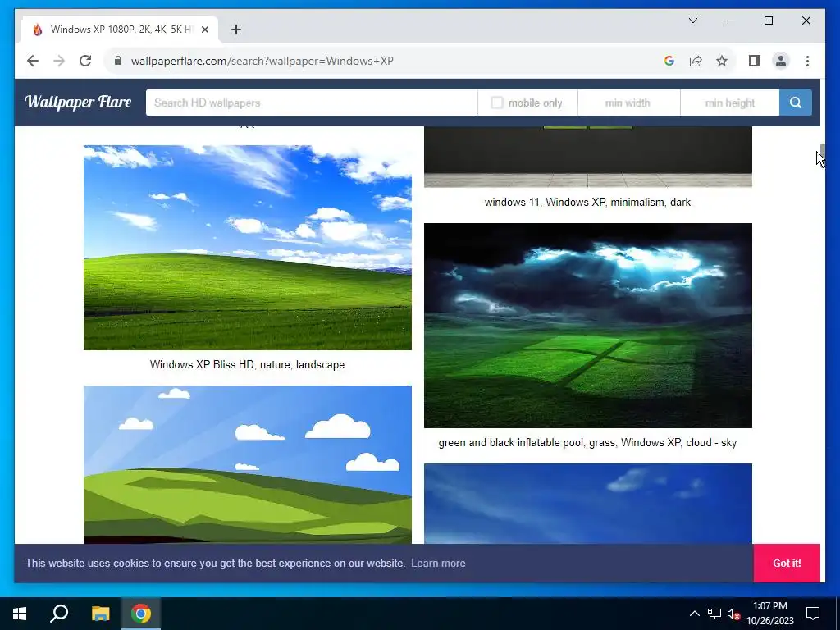Close the Windows XP wallpaper tab

[x=204, y=30]
